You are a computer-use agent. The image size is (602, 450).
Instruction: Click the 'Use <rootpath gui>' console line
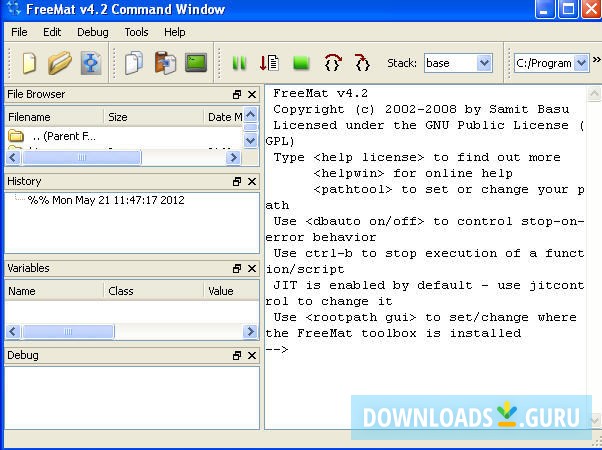click(x=425, y=318)
